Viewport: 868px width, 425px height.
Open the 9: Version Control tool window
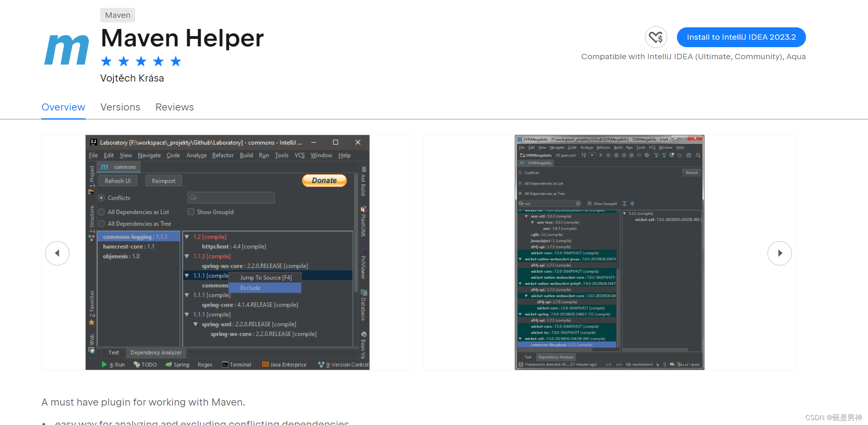(343, 365)
